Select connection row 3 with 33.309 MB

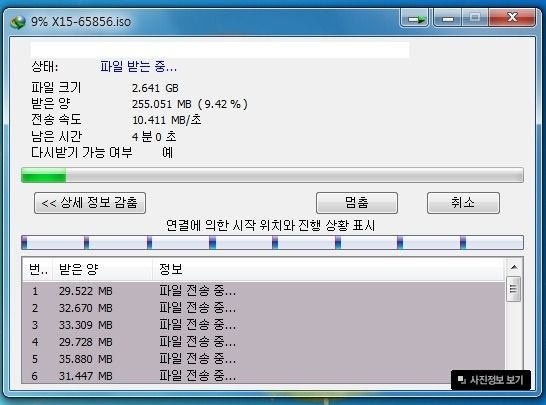pos(264,325)
